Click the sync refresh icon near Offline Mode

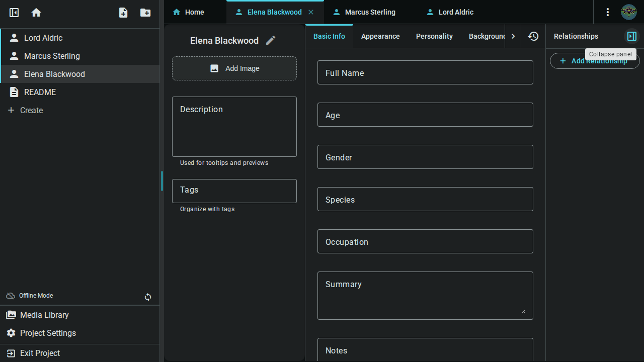click(x=148, y=297)
